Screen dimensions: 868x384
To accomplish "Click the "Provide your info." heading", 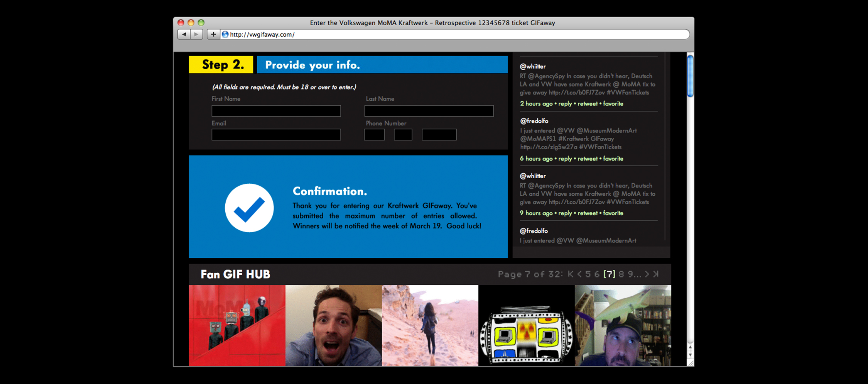I will 312,65.
